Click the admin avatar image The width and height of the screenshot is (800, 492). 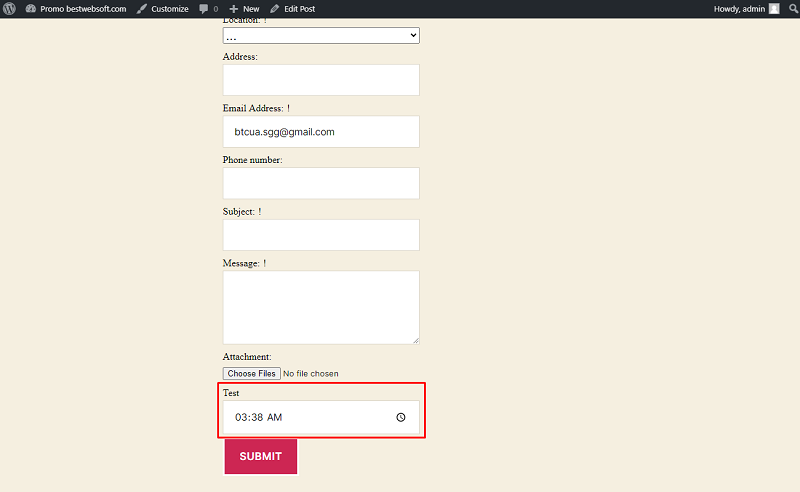[774, 9]
